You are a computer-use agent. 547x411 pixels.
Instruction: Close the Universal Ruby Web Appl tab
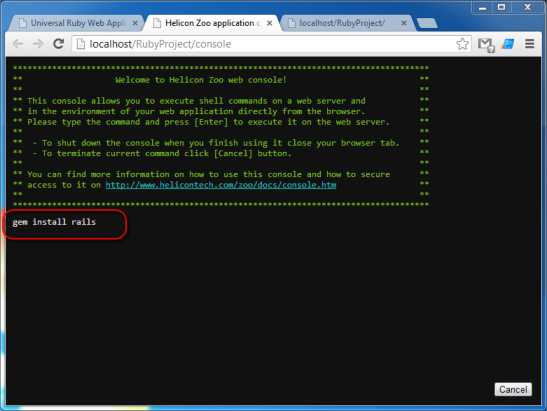pyautogui.click(x=135, y=23)
